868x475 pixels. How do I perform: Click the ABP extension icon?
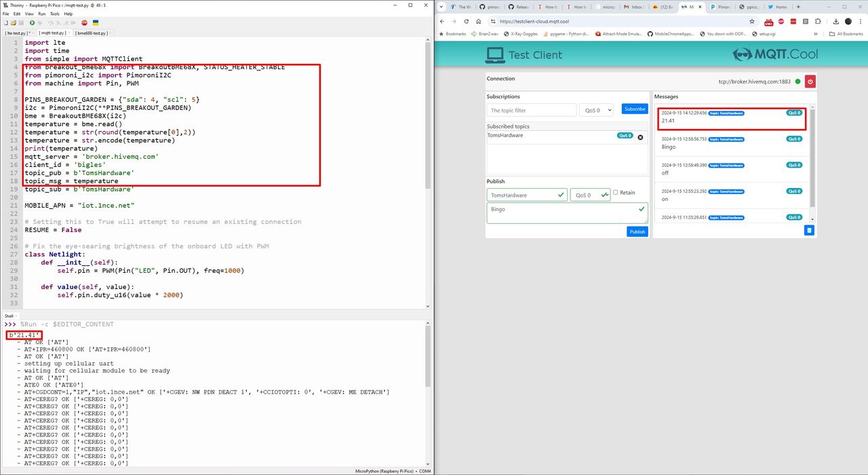(781, 21)
